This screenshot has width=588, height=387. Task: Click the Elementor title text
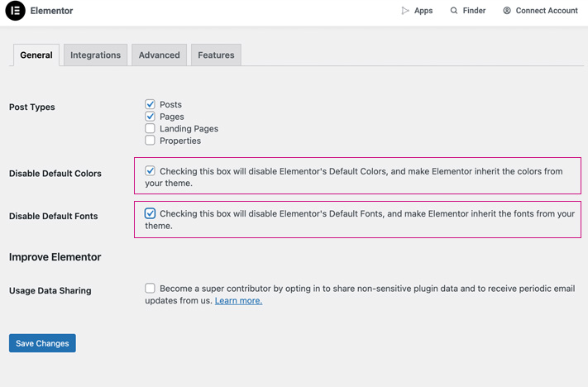point(52,11)
